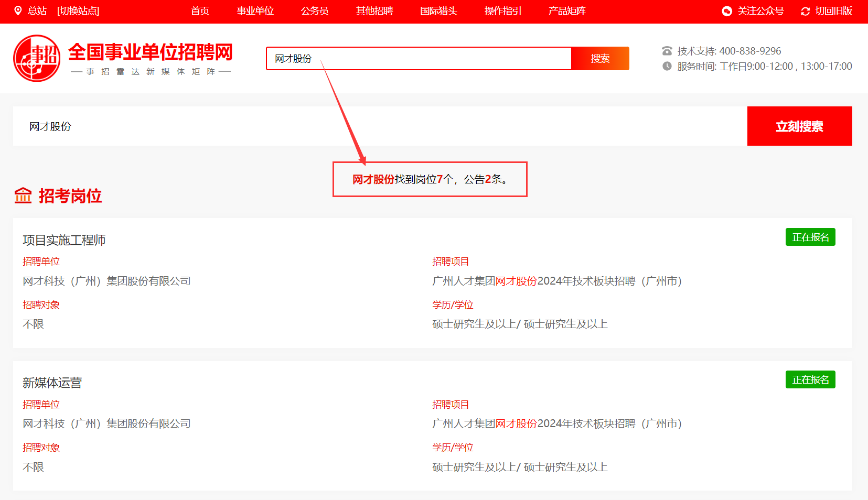Click the recruitment project under 新媒体运营
Viewport: 868px width, 500px height.
(557, 423)
